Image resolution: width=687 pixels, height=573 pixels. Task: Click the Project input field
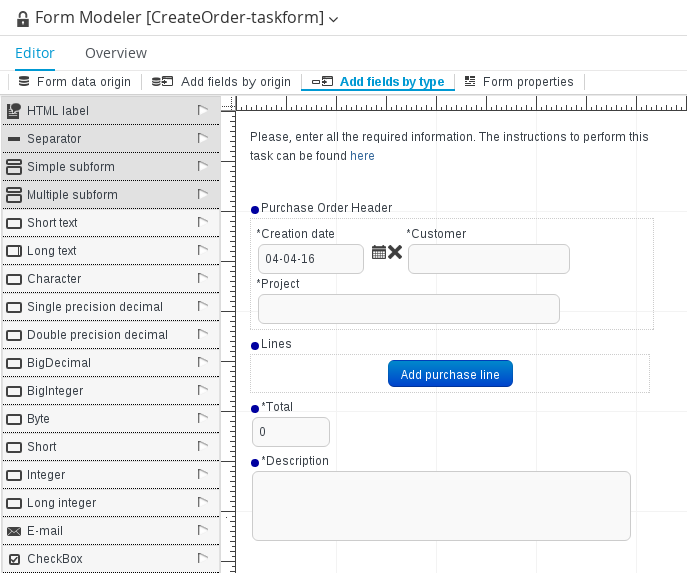(x=408, y=309)
